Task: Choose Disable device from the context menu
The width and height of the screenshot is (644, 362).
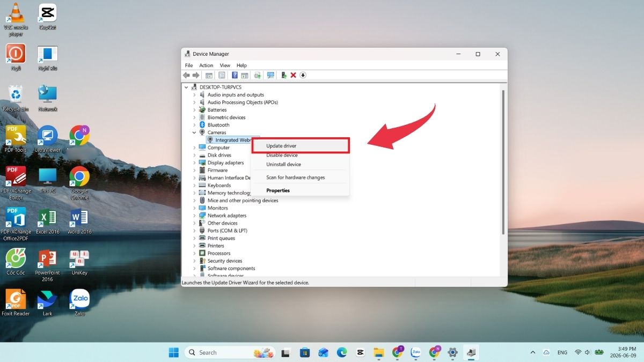Action: [301, 155]
